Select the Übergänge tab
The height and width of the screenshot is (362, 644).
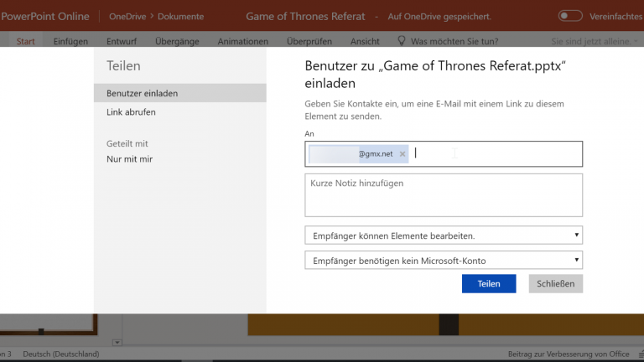click(175, 41)
